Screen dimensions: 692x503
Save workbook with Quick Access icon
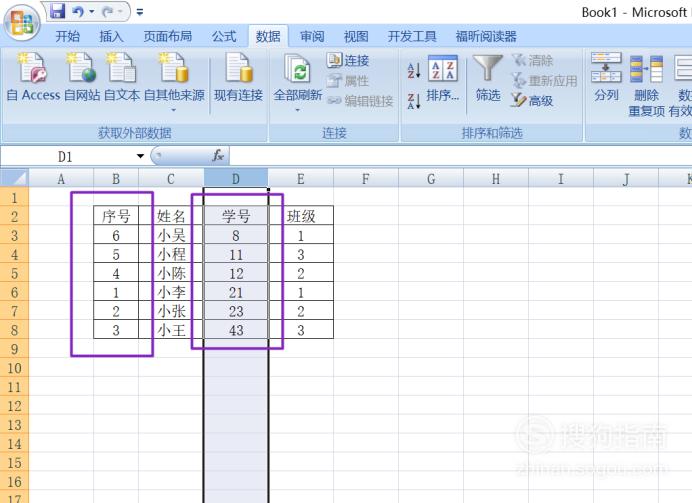57,11
